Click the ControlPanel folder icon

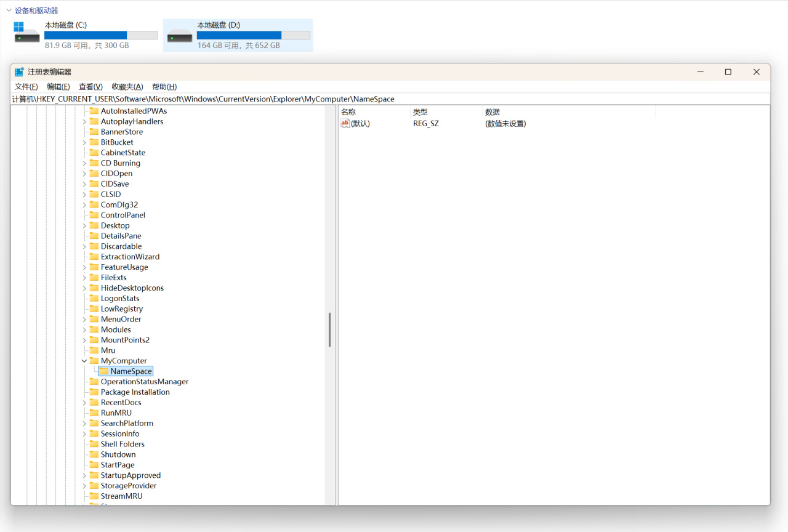pos(94,215)
